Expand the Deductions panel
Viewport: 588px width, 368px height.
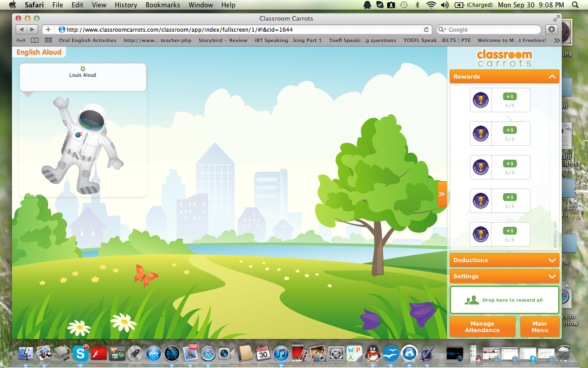[x=504, y=260]
